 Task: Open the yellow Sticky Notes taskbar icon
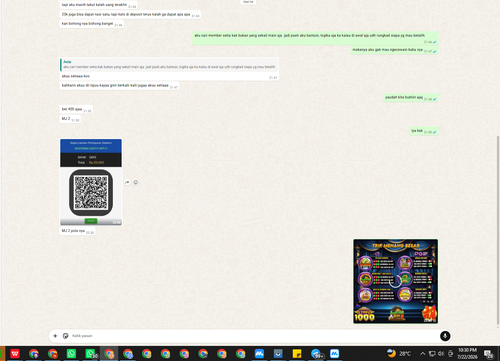tap(297, 353)
